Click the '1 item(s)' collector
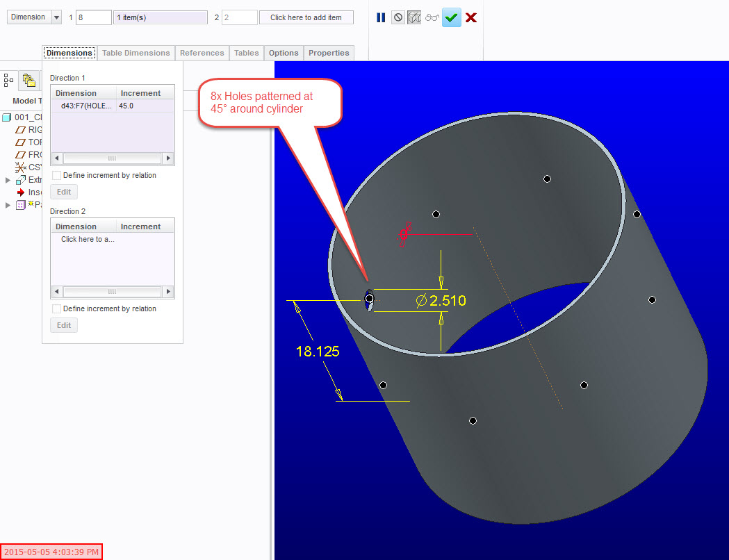The image size is (729, 560). (x=161, y=17)
